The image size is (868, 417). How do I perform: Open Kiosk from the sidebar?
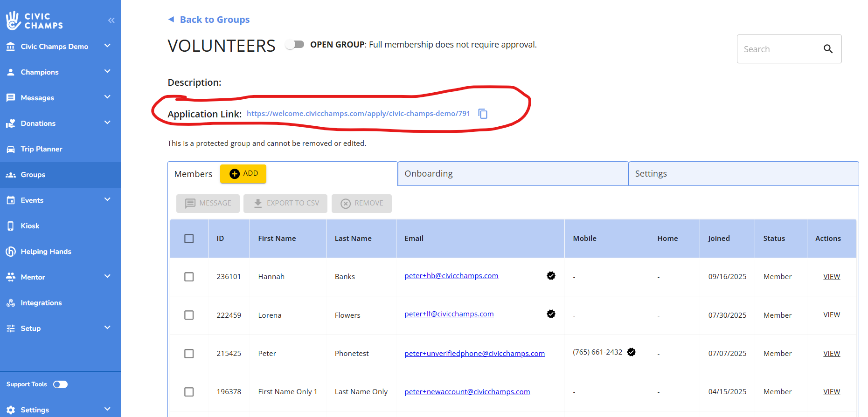coord(30,226)
